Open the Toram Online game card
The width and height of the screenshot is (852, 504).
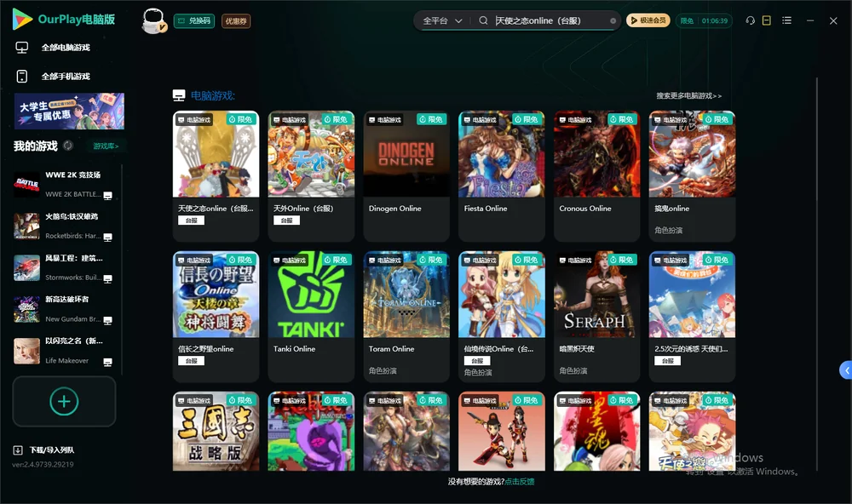point(406,316)
